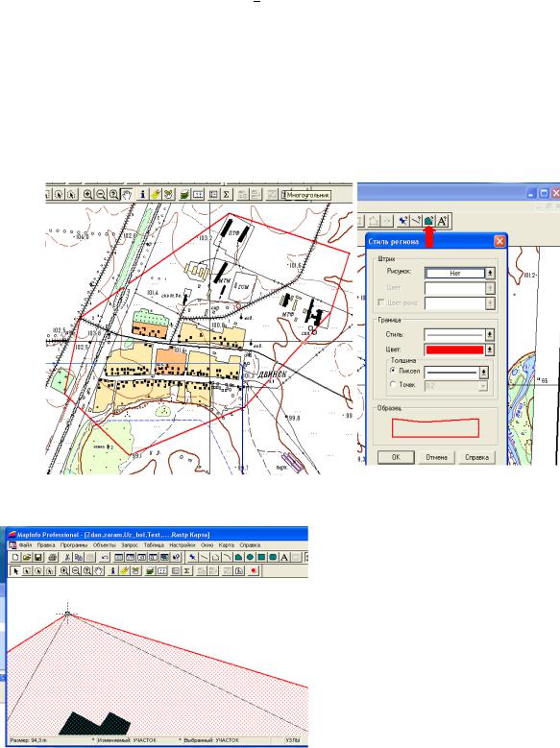Image resolution: width=560 pixels, height=748 pixels.
Task: Click the Help question-arrow icon in the MapInfo Professional window
Action: tap(176, 557)
